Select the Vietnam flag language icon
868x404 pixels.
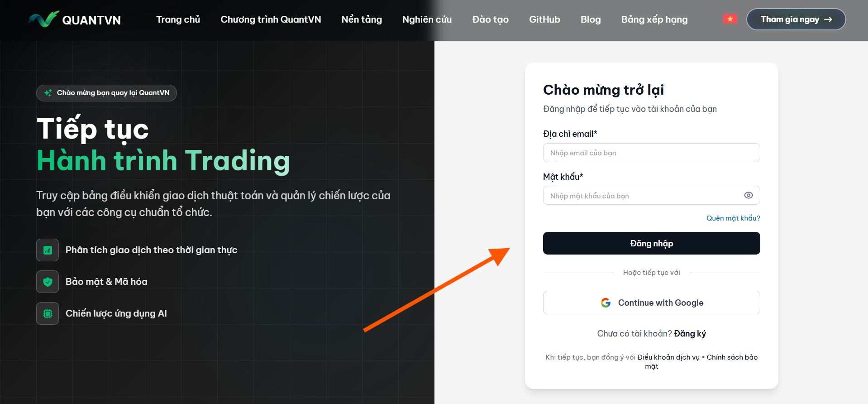point(730,19)
